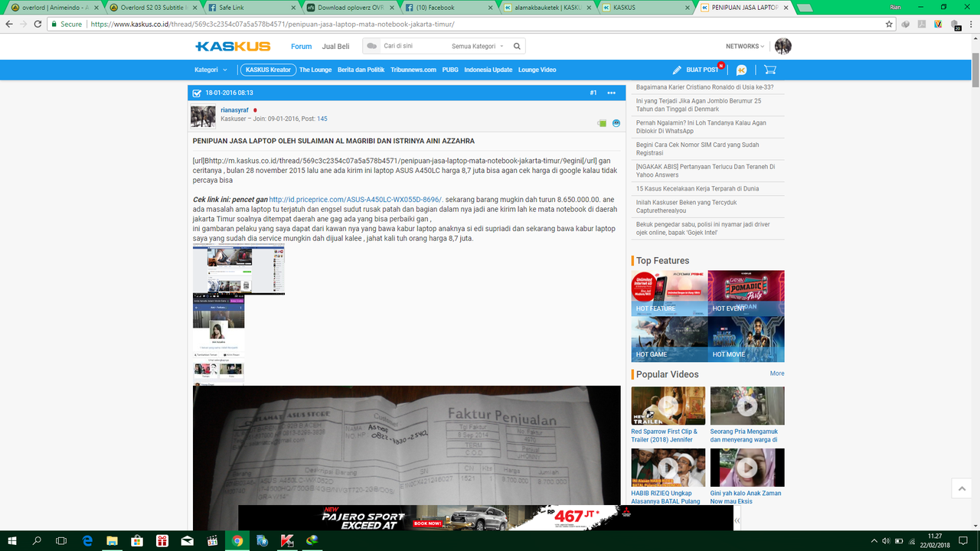Screen dimensions: 980x551
Task: Open the HOT MOVIE thumbnail
Action: [x=746, y=339]
